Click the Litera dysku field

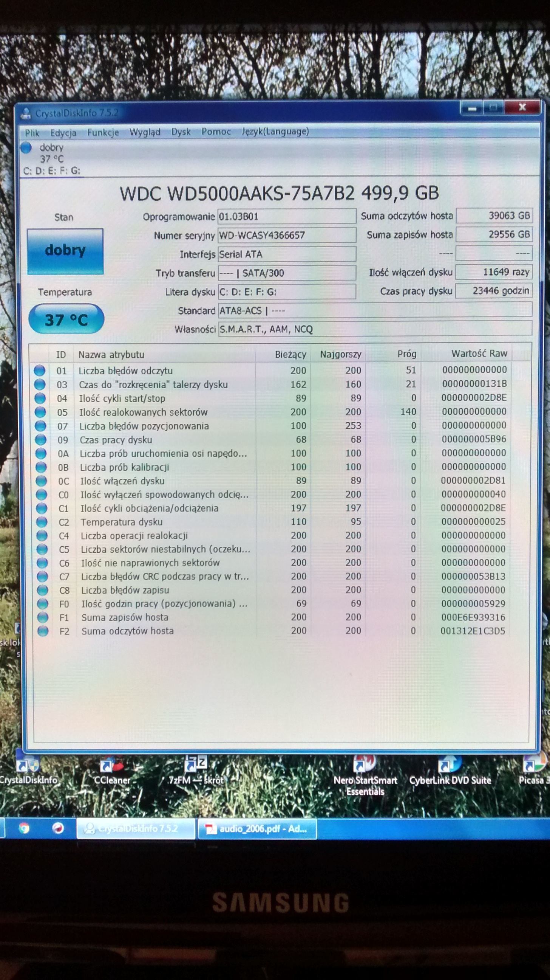click(x=287, y=292)
